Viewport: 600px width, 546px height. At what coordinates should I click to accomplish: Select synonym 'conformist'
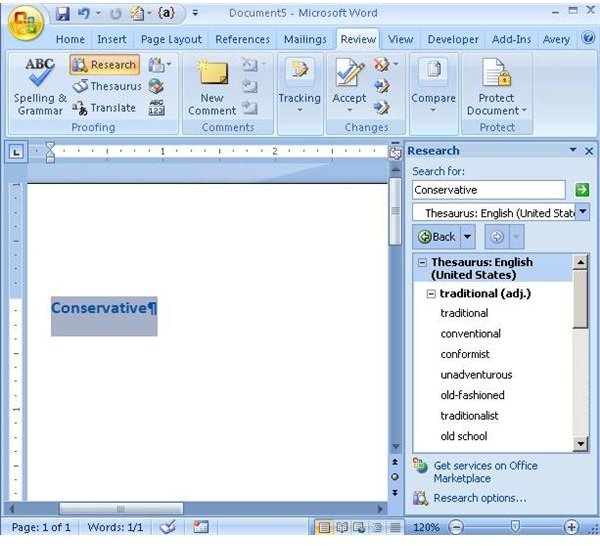[x=465, y=354]
